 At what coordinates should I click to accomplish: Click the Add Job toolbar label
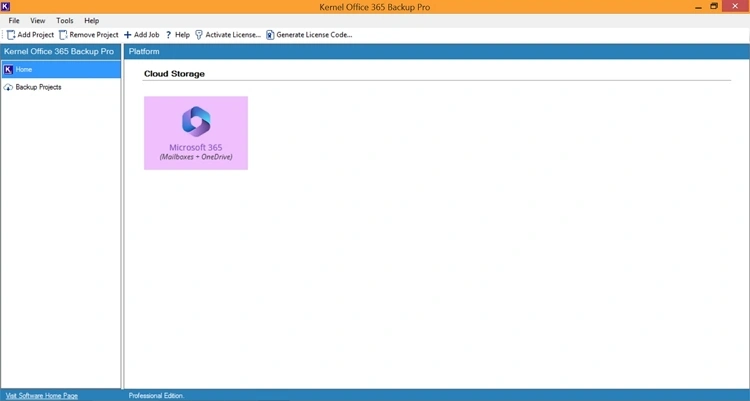146,35
